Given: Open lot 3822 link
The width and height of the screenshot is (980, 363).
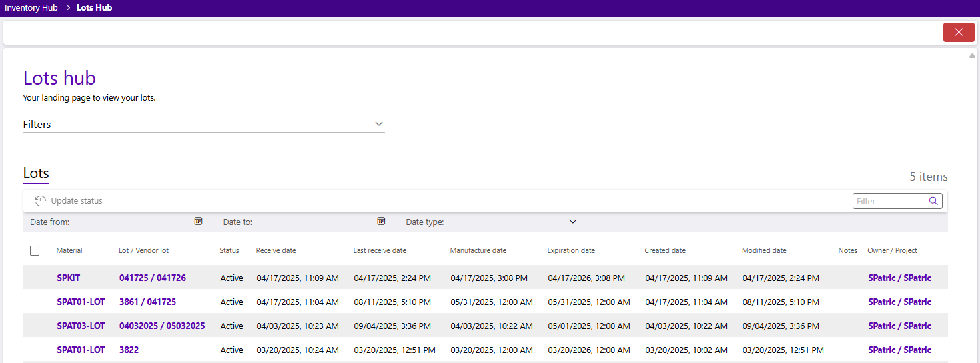Looking at the screenshot, I should click(x=129, y=350).
